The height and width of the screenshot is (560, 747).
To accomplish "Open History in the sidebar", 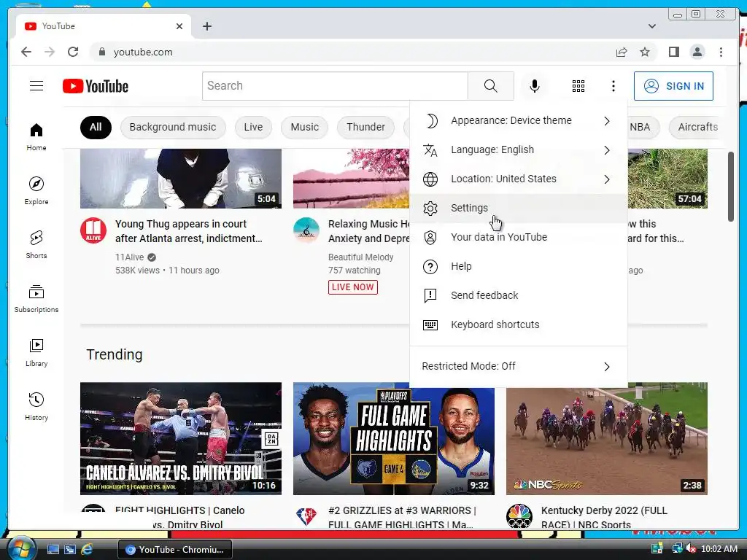I will pos(36,406).
